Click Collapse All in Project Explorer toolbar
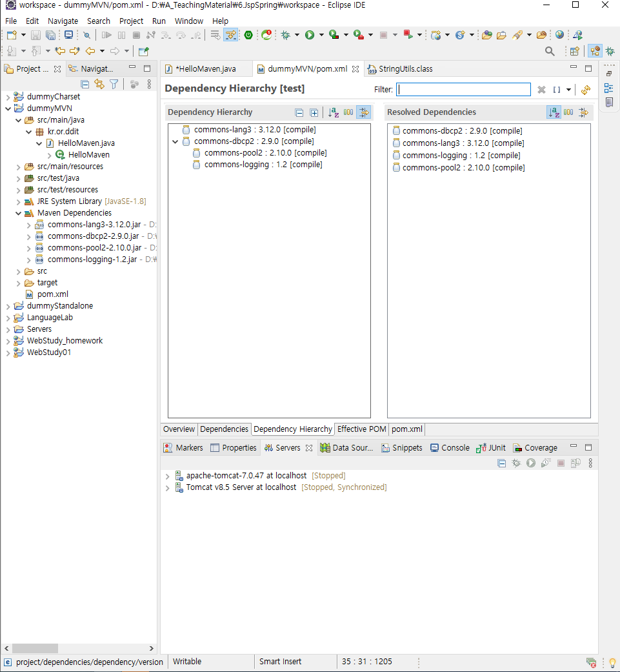The height and width of the screenshot is (672, 620). (85, 84)
